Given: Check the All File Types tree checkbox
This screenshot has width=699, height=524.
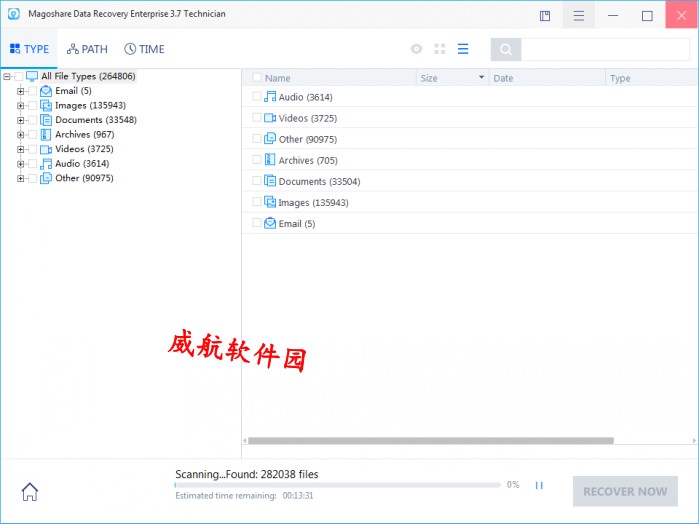Looking at the screenshot, I should click(18, 77).
